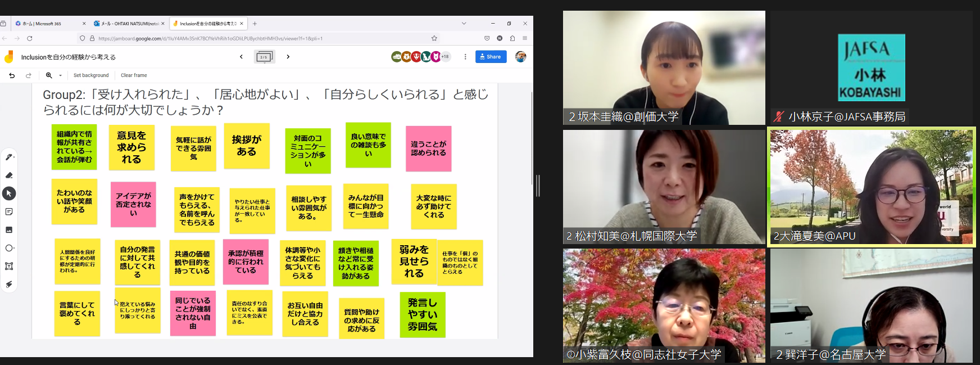The width and height of the screenshot is (980, 365).
Task: Click the zoom magnifier icon
Action: [x=49, y=75]
